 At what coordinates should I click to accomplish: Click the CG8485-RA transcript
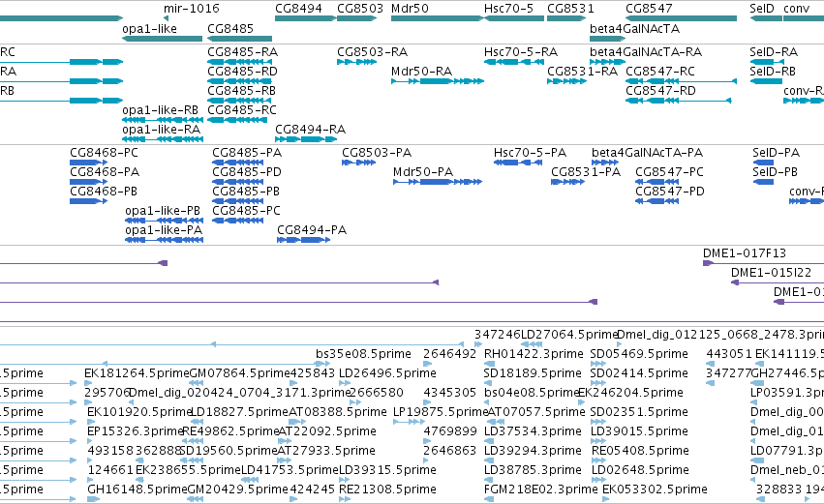pos(237,62)
